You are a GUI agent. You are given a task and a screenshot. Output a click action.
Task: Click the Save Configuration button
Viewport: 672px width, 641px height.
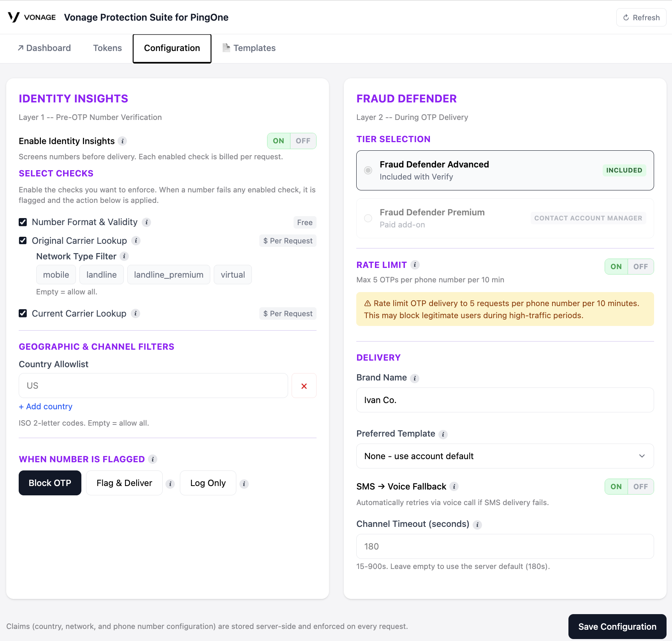pyautogui.click(x=617, y=627)
